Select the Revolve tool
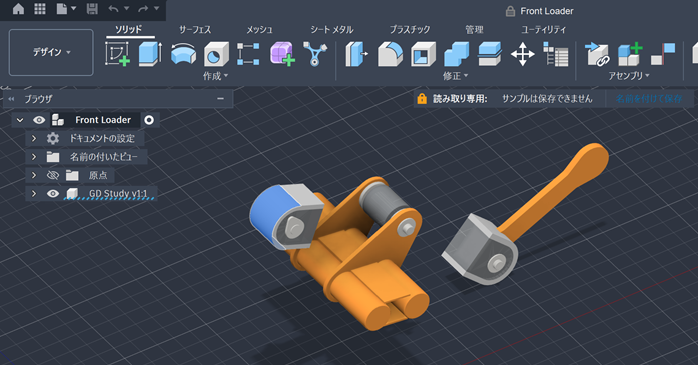698x365 pixels. pyautogui.click(x=183, y=54)
